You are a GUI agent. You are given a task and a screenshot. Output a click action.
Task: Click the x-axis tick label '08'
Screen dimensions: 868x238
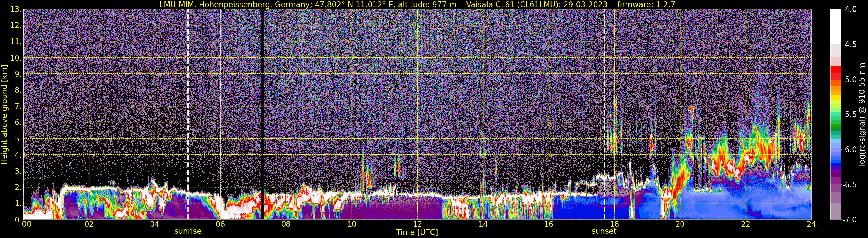click(x=286, y=224)
